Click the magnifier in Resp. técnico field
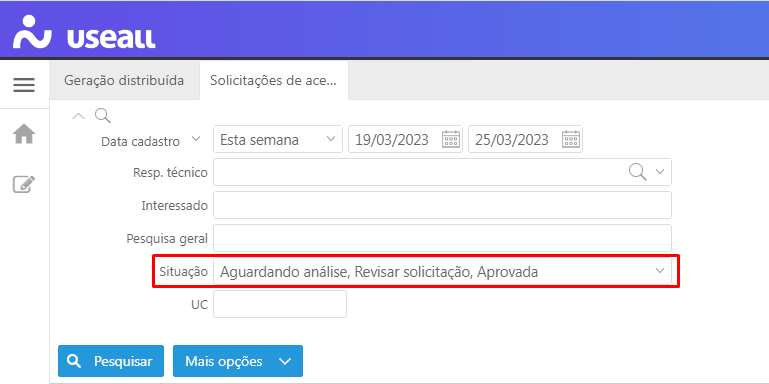Image resolution: width=769 pixels, height=384 pixels. point(637,172)
